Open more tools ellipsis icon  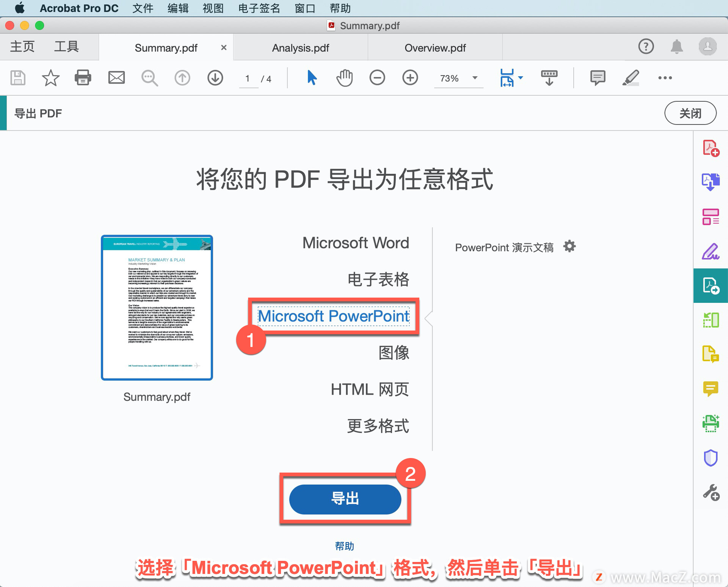tap(665, 78)
